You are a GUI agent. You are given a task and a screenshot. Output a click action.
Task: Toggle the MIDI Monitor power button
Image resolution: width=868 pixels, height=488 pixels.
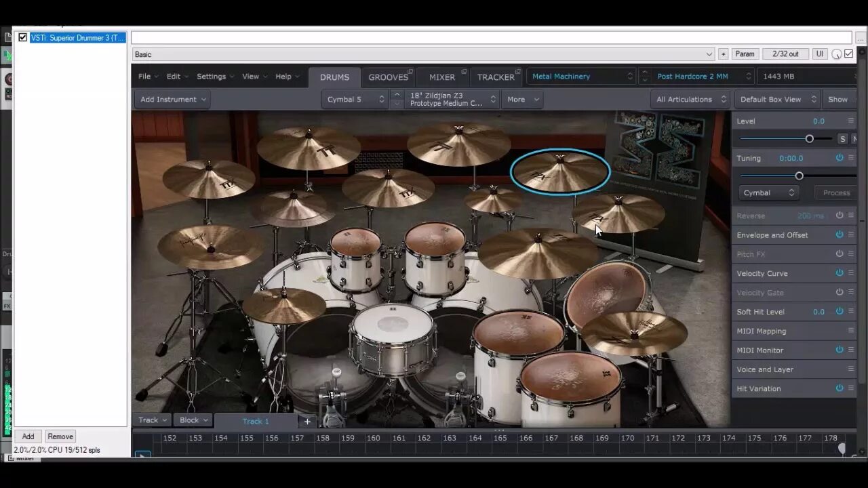pyautogui.click(x=840, y=350)
